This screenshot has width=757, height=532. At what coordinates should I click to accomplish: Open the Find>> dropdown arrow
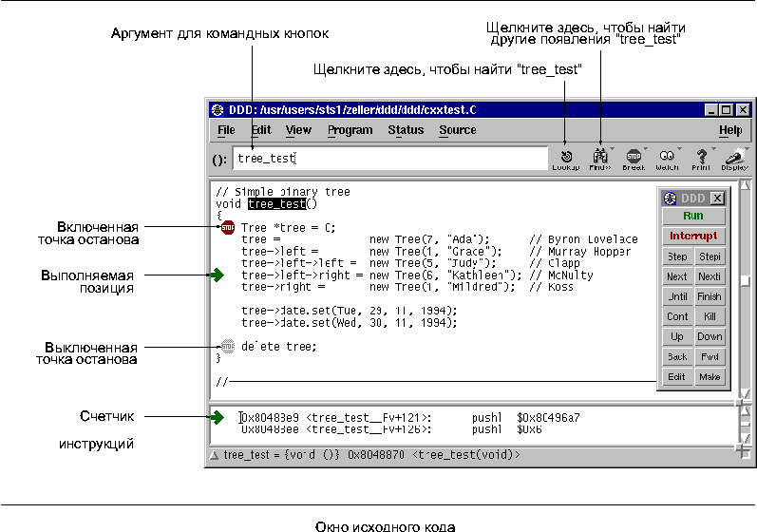613,149
